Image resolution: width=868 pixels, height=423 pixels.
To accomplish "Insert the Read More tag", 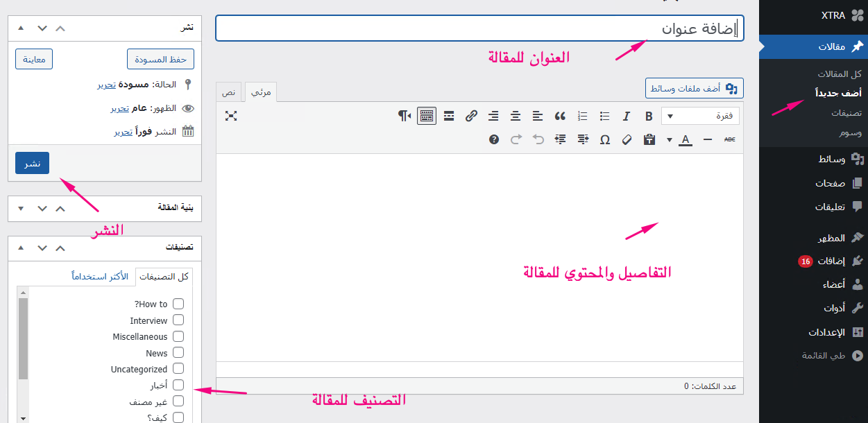I will click(449, 116).
